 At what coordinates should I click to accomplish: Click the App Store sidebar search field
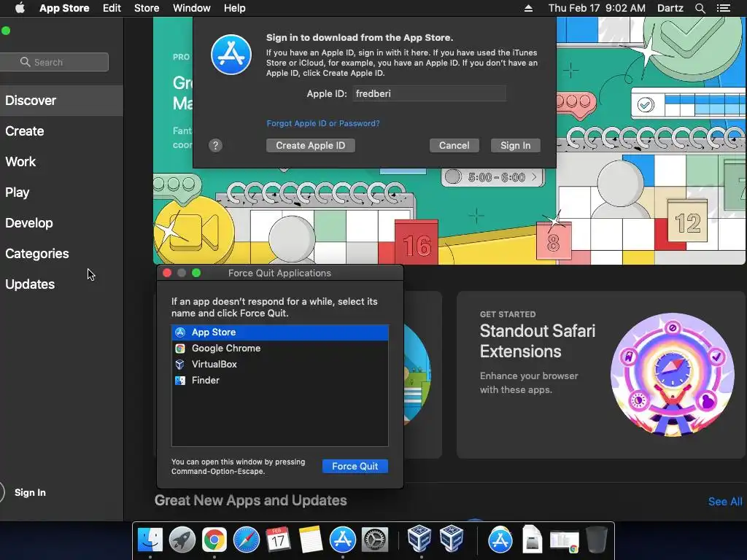(54, 62)
